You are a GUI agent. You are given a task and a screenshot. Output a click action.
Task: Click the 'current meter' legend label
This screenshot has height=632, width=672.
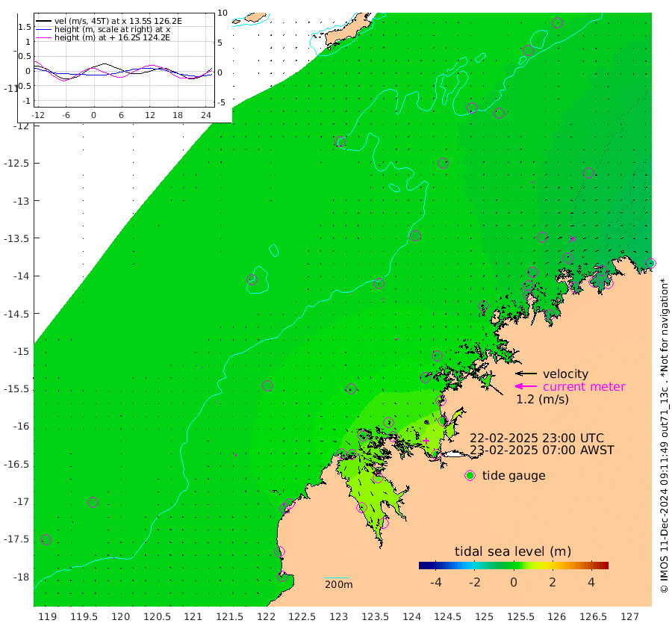[584, 387]
